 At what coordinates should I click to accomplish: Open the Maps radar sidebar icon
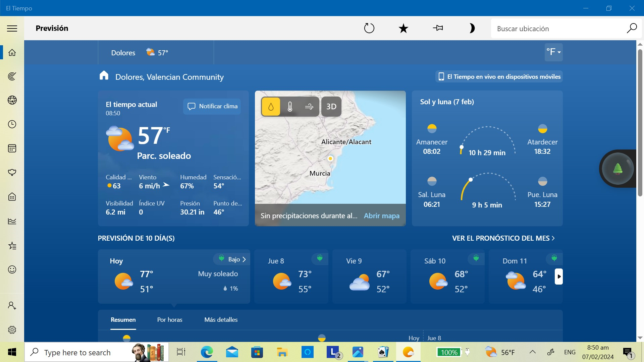[x=12, y=76]
